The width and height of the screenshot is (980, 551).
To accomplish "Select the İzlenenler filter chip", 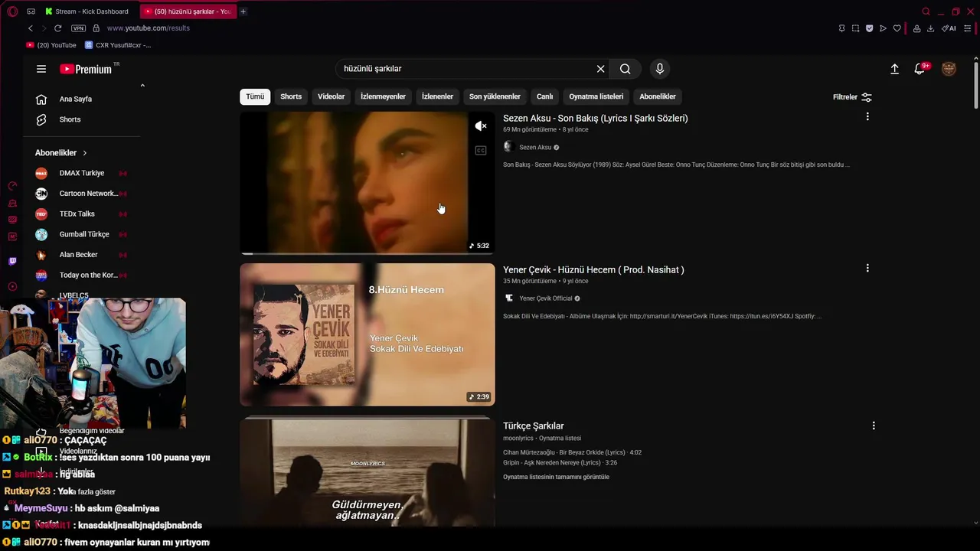I will (437, 96).
